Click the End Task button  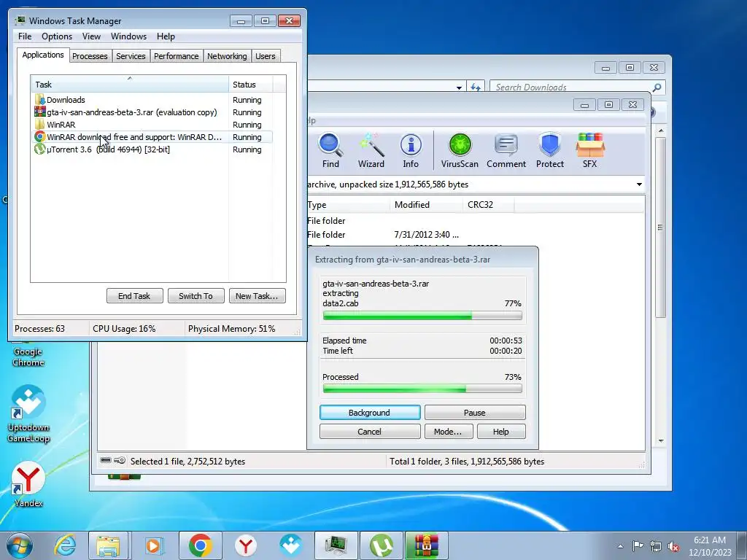point(134,296)
